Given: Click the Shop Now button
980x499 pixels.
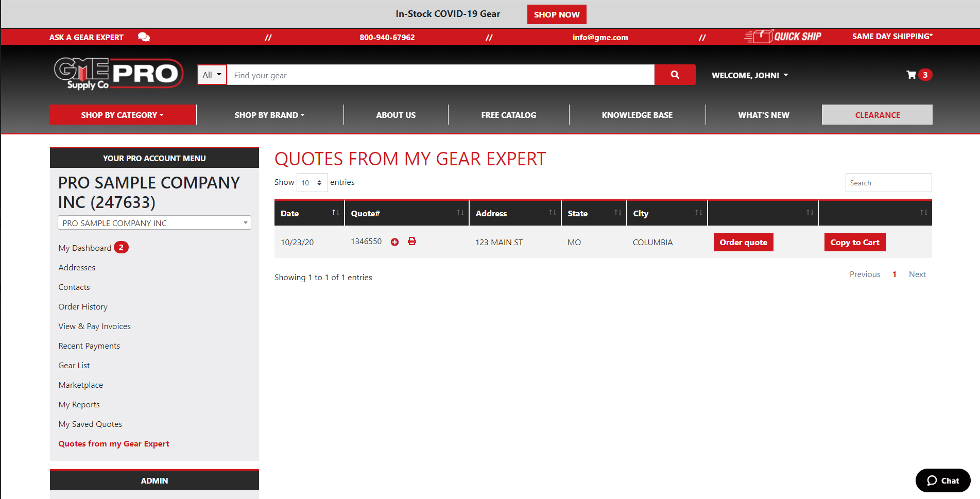Looking at the screenshot, I should coord(557,14).
